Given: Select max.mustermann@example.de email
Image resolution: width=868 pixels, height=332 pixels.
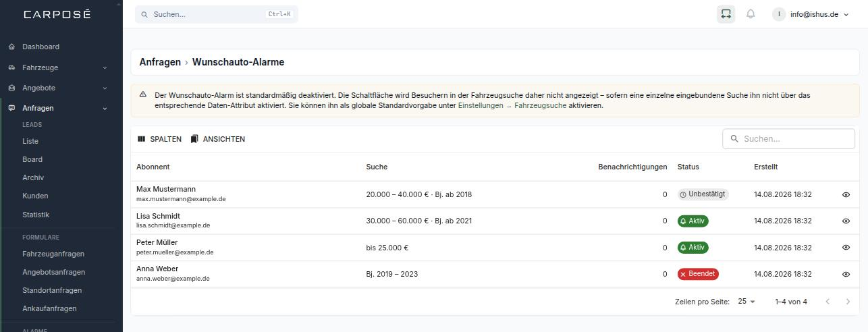Looking at the screenshot, I should (181, 199).
